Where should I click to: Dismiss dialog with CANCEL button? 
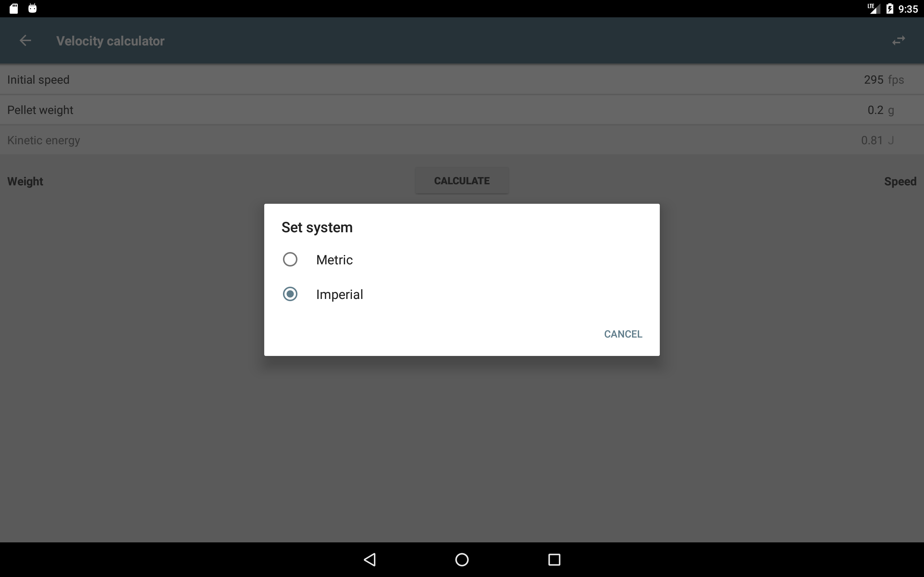coord(623,334)
